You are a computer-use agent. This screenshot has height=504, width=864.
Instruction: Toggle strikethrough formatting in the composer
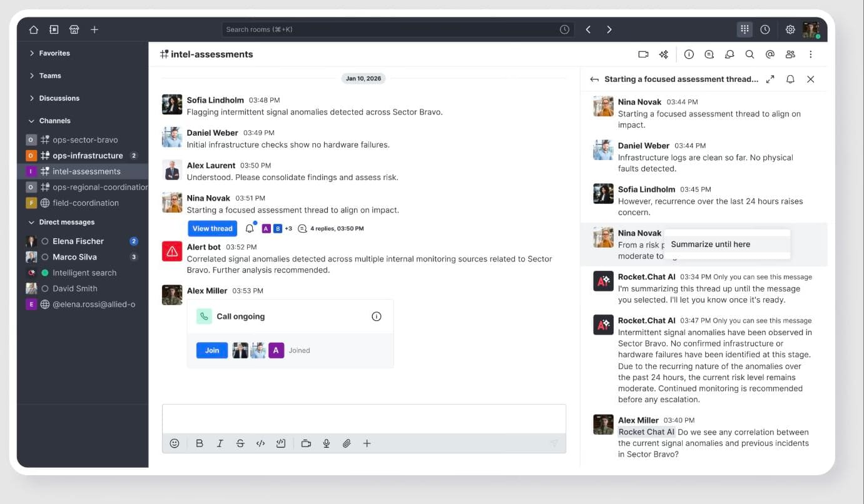[x=240, y=443]
